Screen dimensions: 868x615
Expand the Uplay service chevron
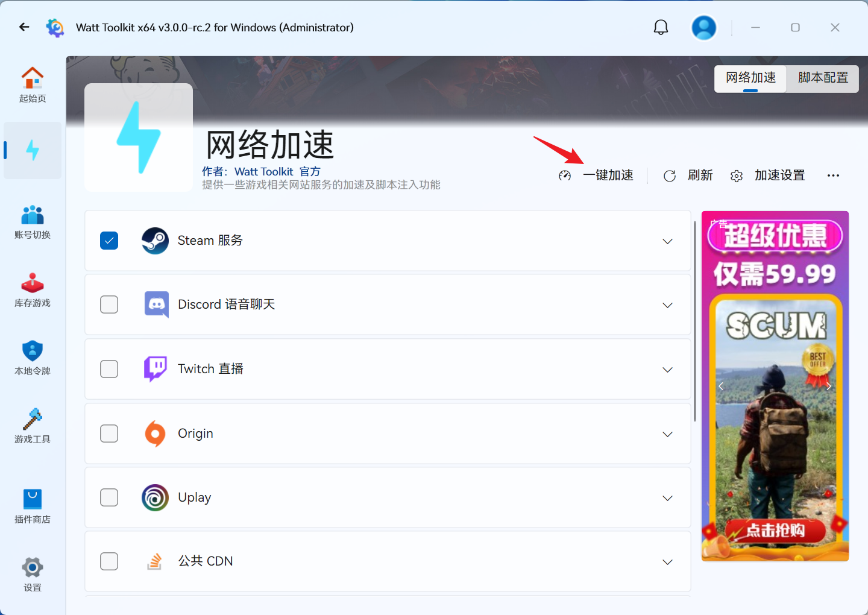667,498
